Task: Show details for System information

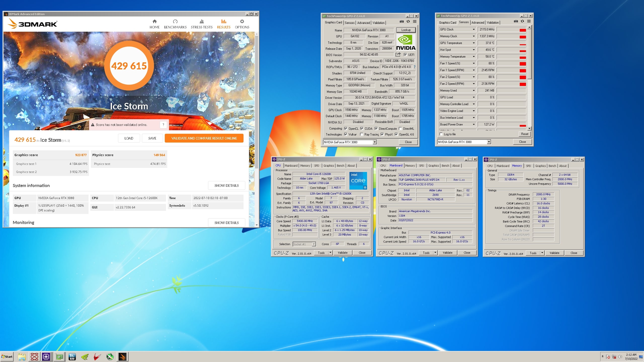Action: tap(226, 186)
